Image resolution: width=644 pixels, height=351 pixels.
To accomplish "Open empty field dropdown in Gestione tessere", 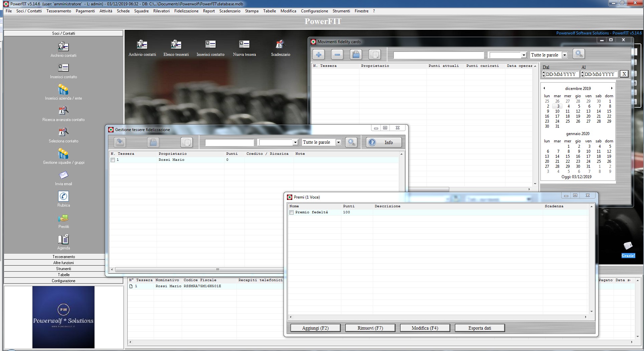I will tap(295, 143).
